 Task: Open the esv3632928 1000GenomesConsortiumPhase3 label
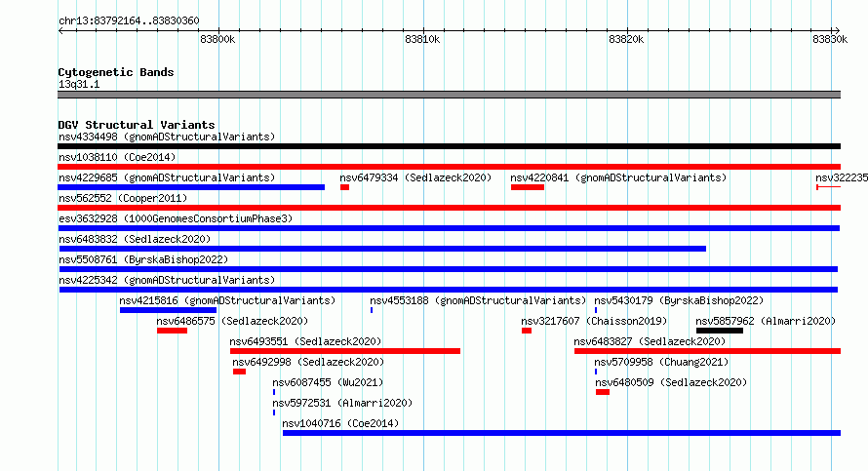(x=176, y=218)
